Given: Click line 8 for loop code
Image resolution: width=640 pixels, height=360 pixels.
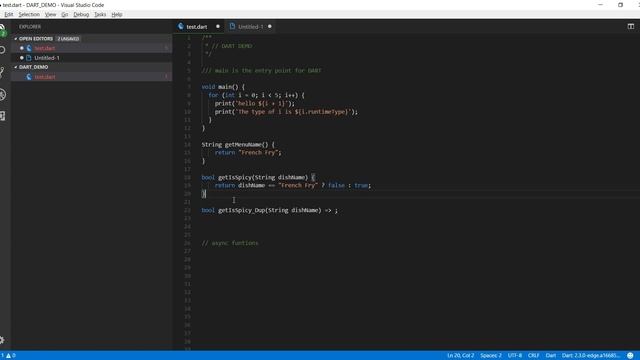Looking at the screenshot, I should point(256,95).
